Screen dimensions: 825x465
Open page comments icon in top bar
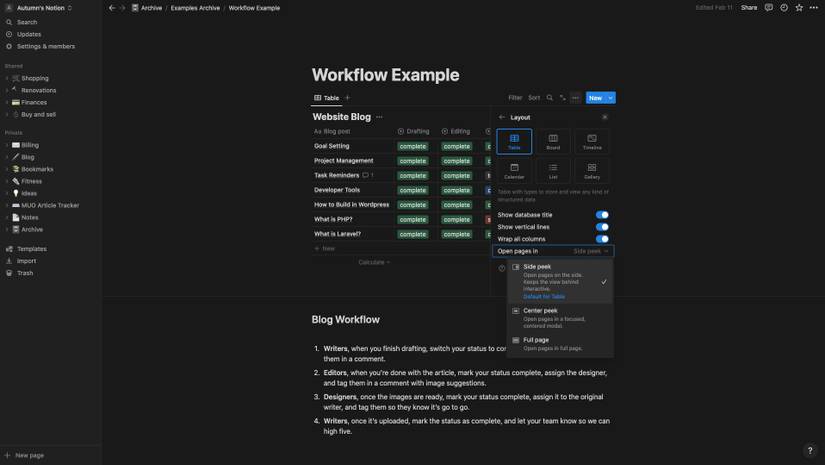(769, 8)
